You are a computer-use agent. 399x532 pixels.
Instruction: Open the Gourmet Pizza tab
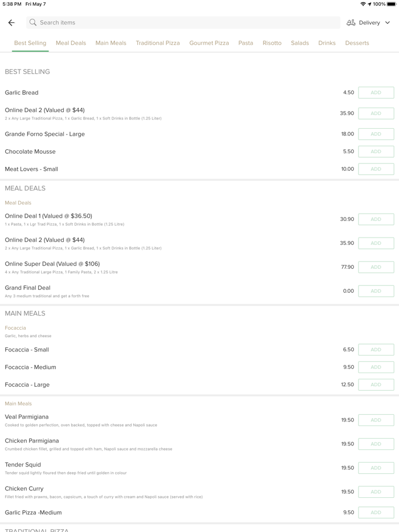click(x=209, y=43)
